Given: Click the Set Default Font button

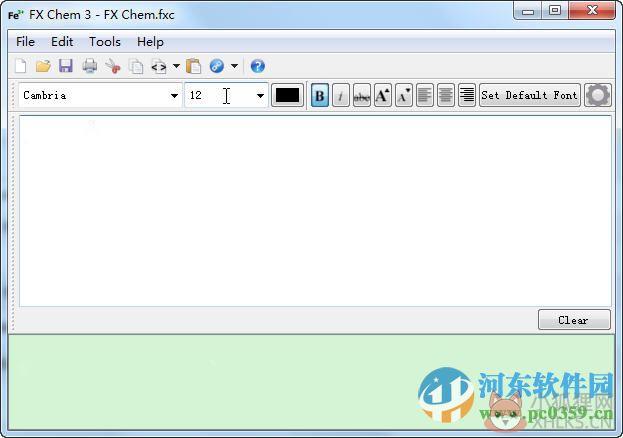Looking at the screenshot, I should [530, 95].
